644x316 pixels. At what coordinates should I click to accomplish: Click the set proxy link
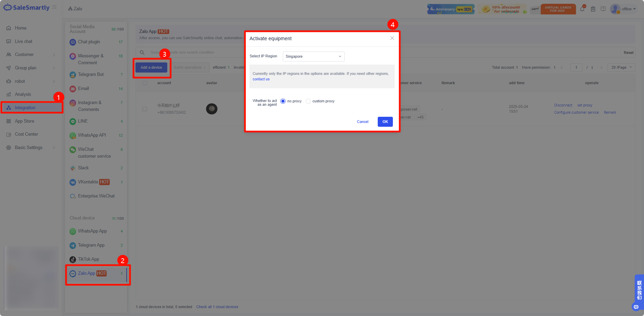[585, 105]
